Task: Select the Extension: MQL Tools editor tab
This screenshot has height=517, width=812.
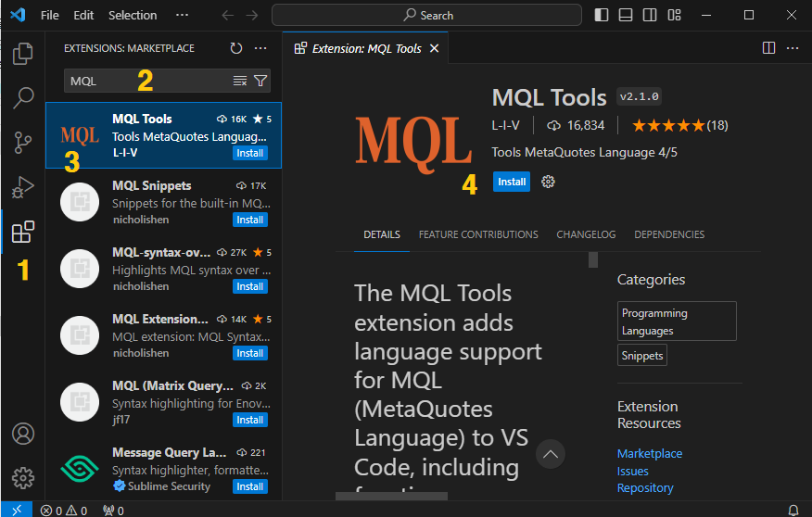Action: (365, 48)
